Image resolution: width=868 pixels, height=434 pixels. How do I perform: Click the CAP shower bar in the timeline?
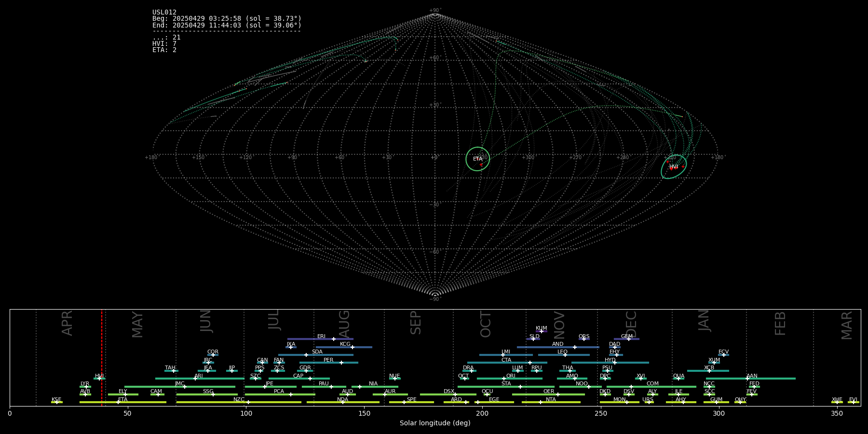tap(299, 379)
